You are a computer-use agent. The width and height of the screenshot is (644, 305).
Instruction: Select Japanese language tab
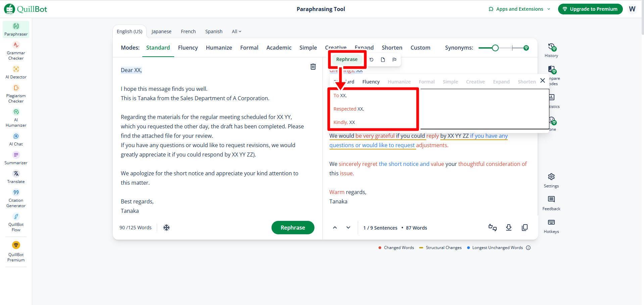(x=161, y=32)
